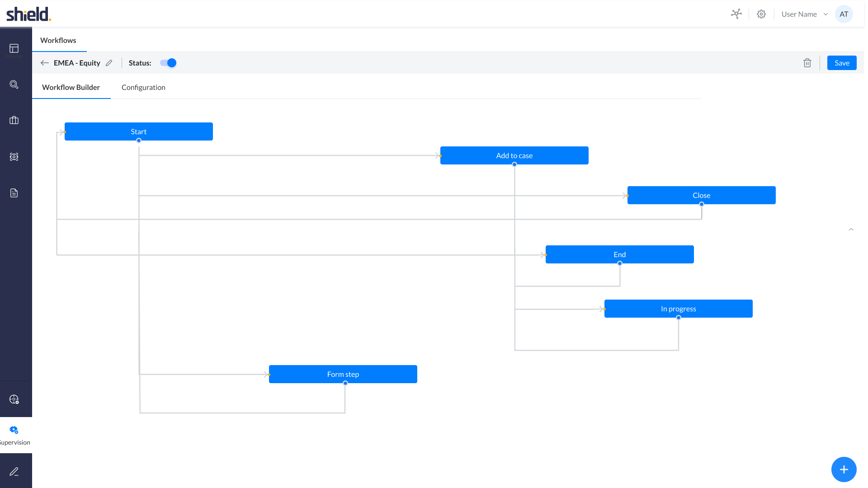This screenshot has width=868, height=488.
Task: Switch to the Configuration tab
Action: (143, 87)
